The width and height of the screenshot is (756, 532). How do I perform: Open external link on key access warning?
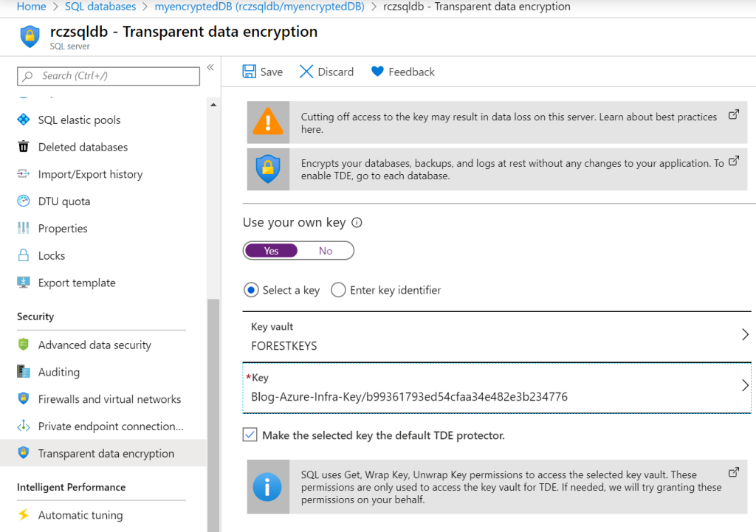[733, 114]
